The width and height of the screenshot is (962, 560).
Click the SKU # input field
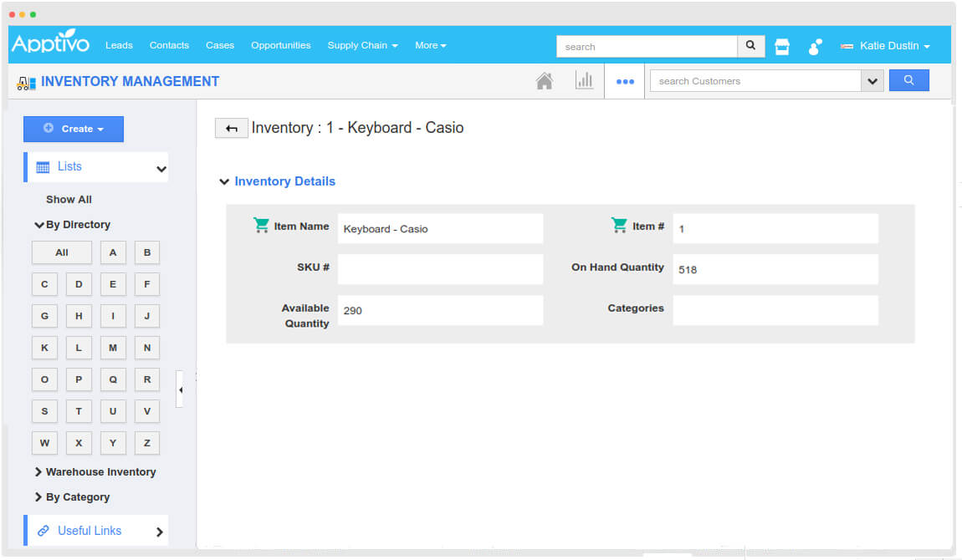pos(440,269)
